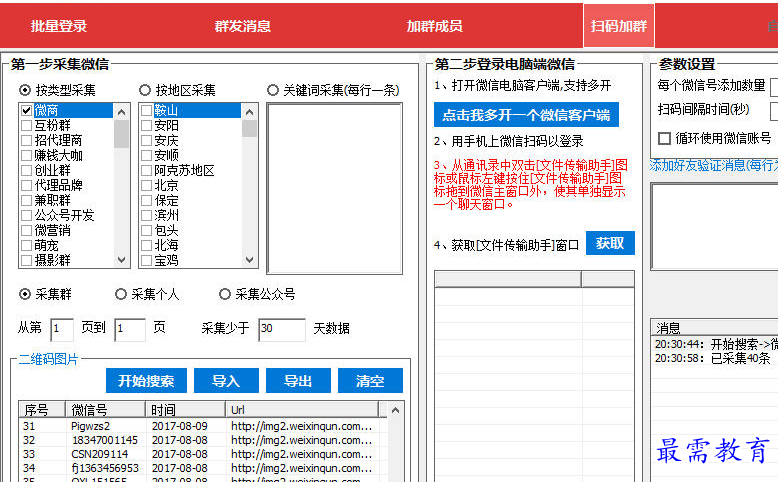Select the 按类型采集 radio button

coord(25,90)
